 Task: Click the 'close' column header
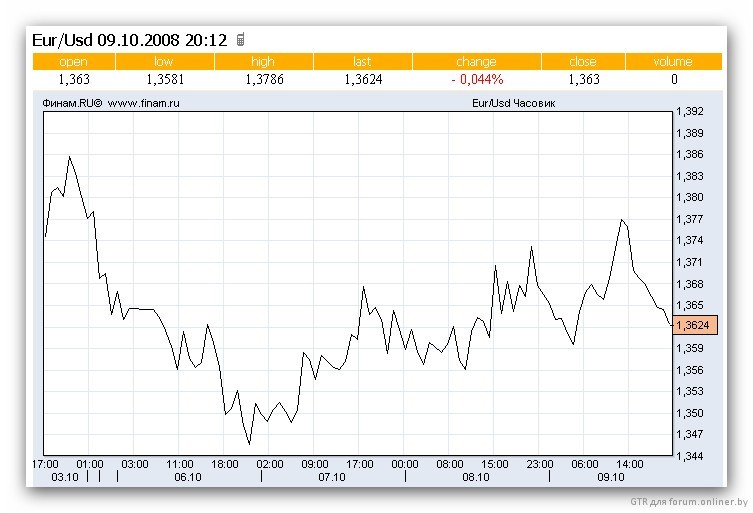pyautogui.click(x=583, y=61)
